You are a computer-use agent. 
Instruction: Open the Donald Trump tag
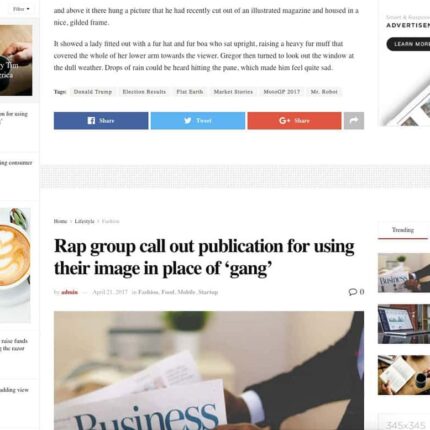[93, 92]
